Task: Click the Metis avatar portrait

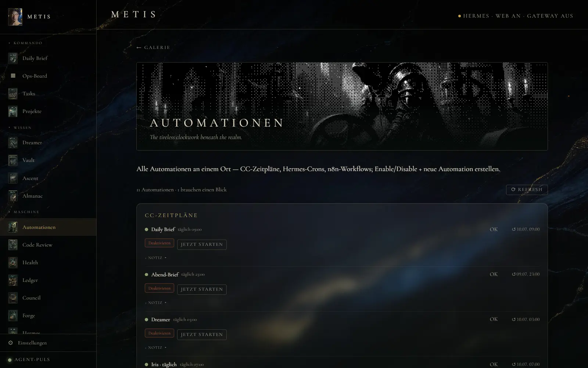Action: (x=15, y=17)
